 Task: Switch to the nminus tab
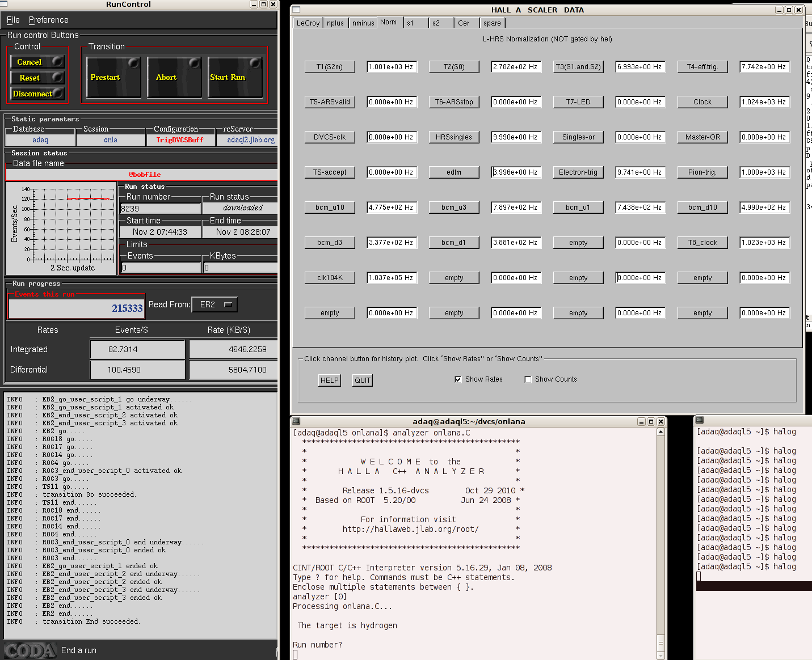point(363,23)
